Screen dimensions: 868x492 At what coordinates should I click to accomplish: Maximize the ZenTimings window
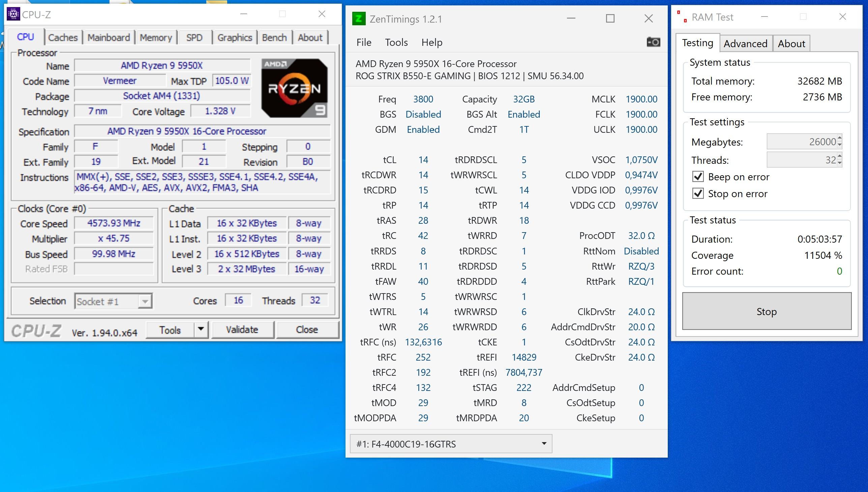[x=610, y=18]
